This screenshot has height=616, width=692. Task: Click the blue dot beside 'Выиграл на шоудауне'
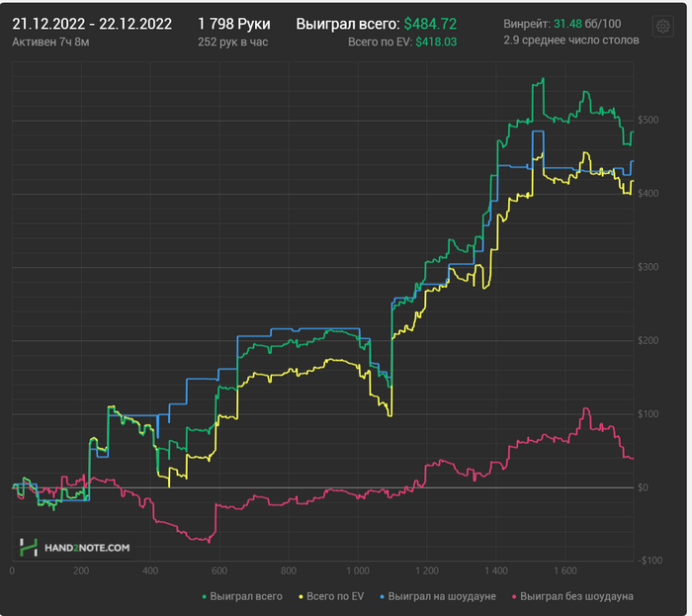383,597
